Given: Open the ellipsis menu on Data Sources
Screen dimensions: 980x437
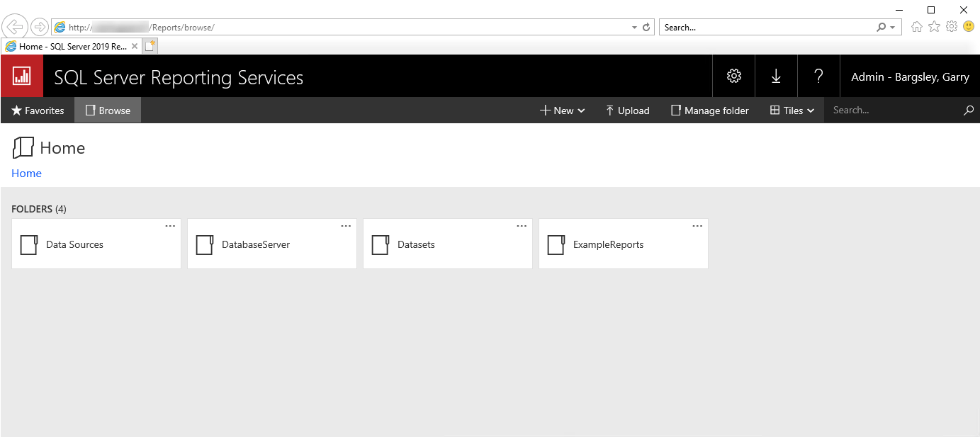Looking at the screenshot, I should [x=170, y=226].
